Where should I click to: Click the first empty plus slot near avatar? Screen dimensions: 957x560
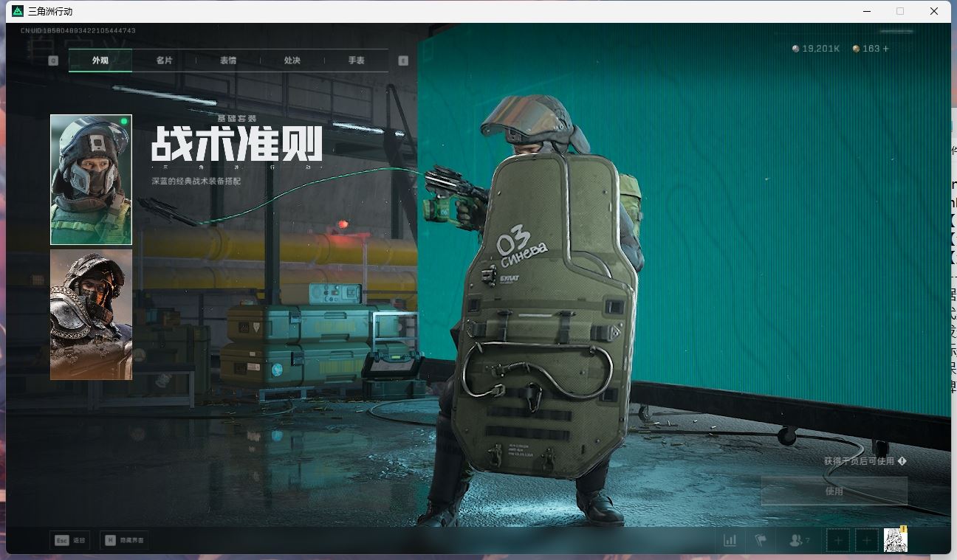(837, 539)
